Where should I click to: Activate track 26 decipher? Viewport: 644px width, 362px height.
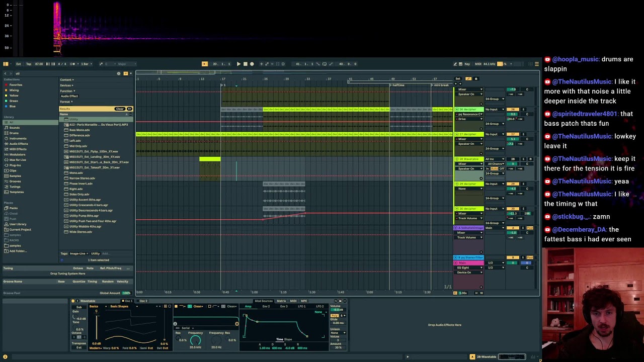point(513,109)
